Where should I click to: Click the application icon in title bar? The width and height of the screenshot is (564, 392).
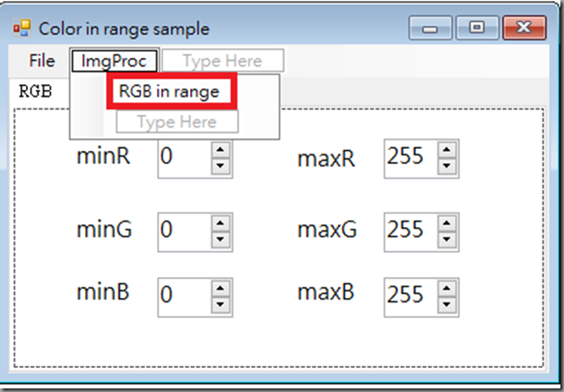[22, 28]
